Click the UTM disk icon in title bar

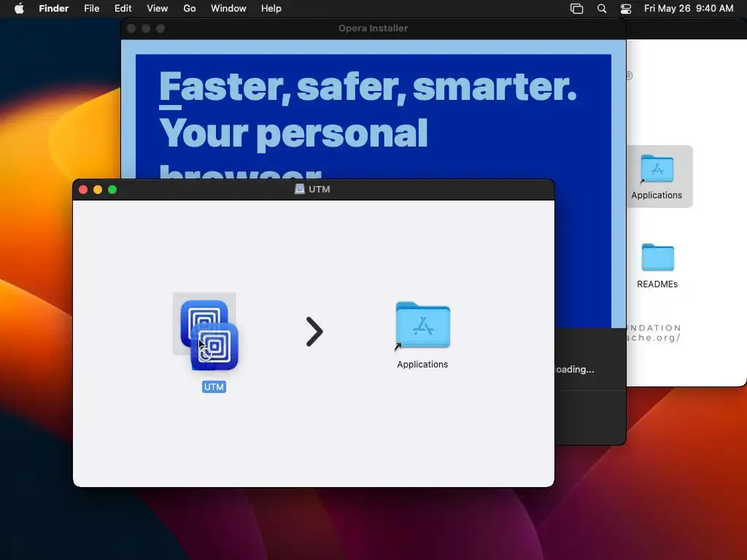(x=299, y=189)
